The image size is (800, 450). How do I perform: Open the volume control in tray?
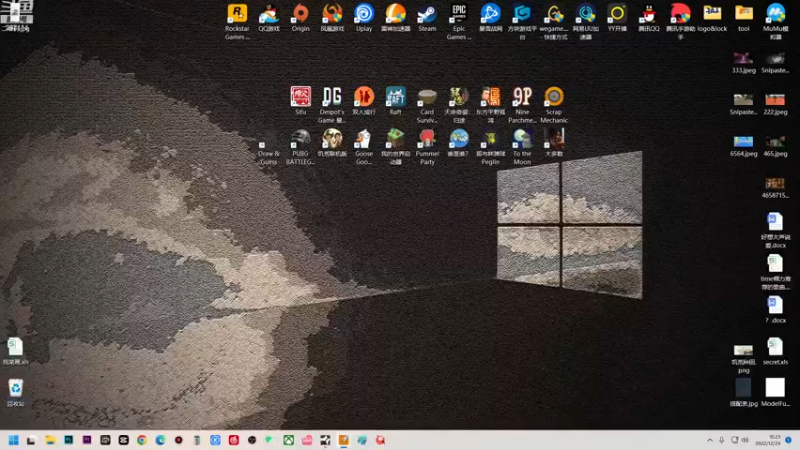(x=745, y=440)
